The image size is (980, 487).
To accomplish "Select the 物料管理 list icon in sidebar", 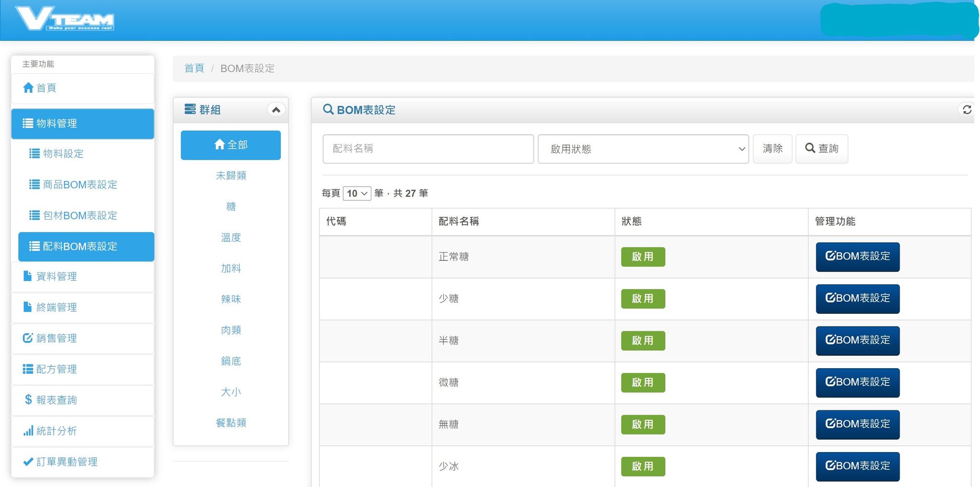I will tap(27, 123).
